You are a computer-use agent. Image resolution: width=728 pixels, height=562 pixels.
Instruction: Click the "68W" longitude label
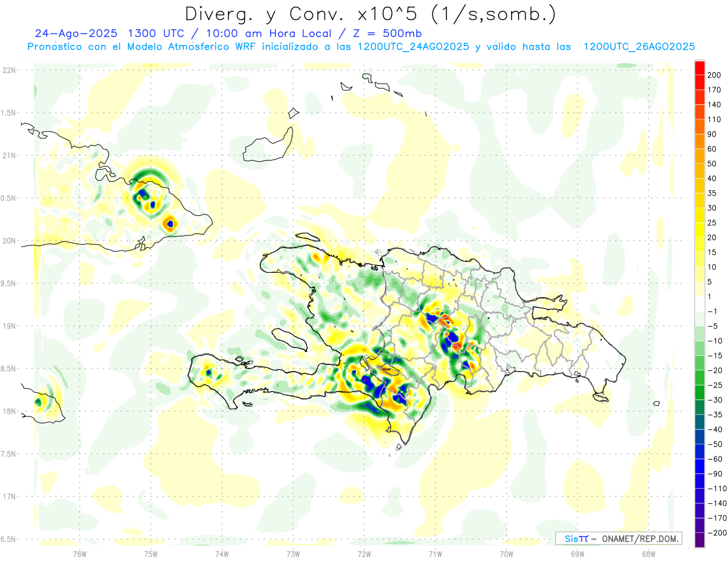click(649, 554)
